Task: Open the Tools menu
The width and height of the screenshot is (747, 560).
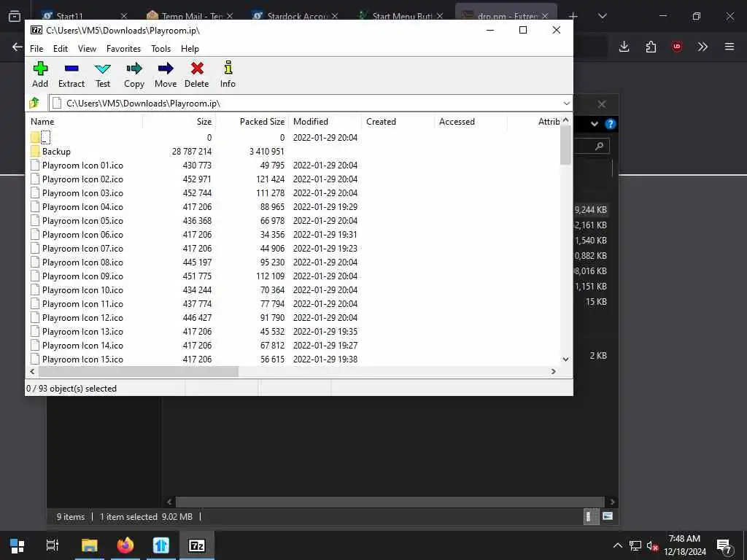Action: (x=161, y=49)
